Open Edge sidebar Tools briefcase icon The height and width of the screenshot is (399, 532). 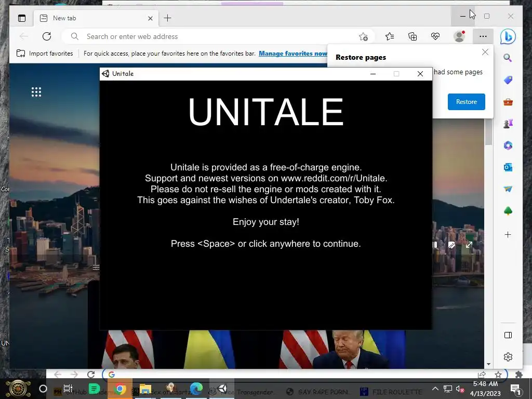(x=508, y=102)
